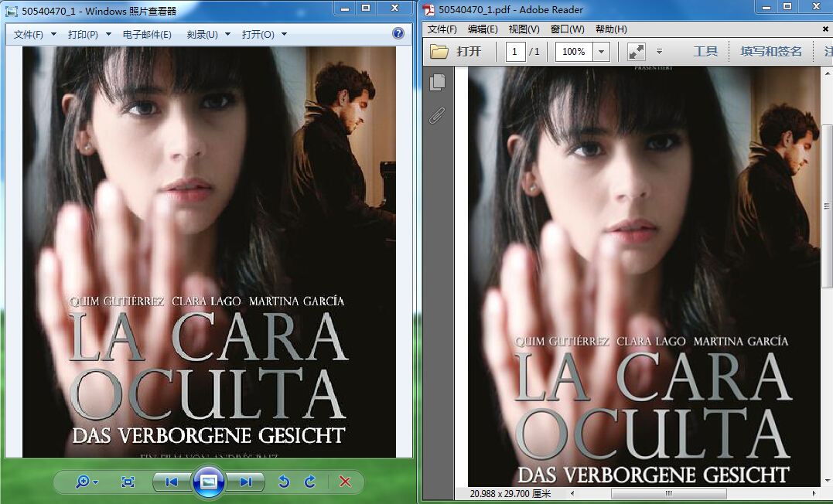Open the 文件(F) dropdown in Photo Viewer
The image size is (833, 504).
click(35, 35)
